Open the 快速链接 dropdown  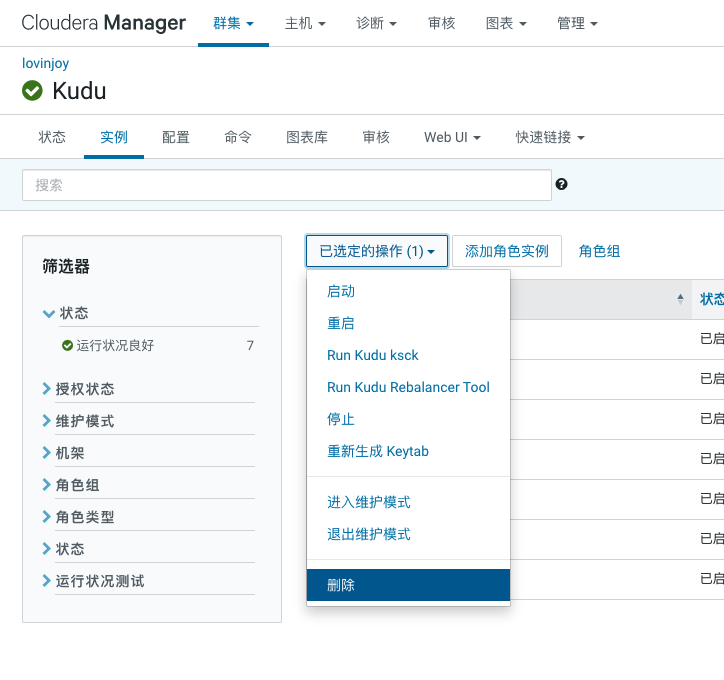pyautogui.click(x=550, y=137)
